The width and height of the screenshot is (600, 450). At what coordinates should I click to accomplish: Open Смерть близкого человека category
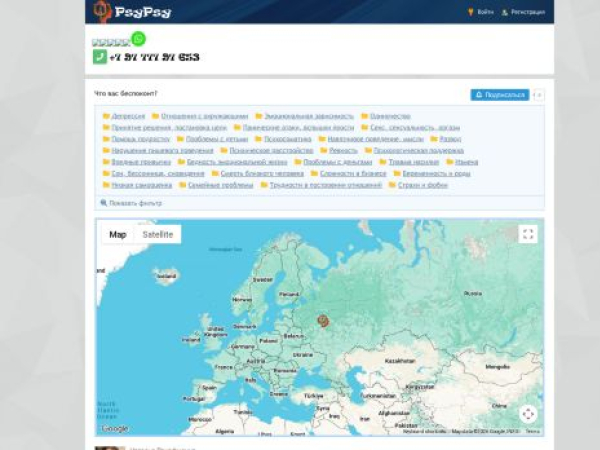tap(262, 173)
